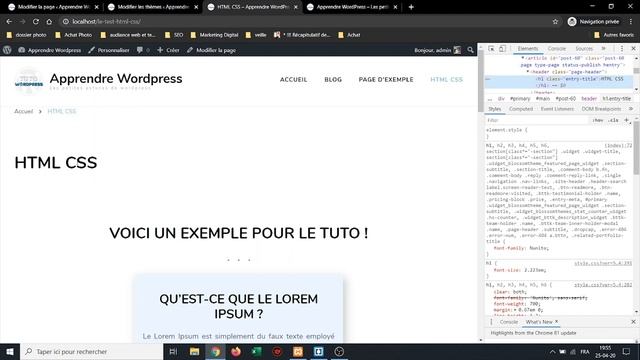Open the 'dossier photo' bookmark folder
The height and width of the screenshot is (360, 640).
(x=27, y=35)
